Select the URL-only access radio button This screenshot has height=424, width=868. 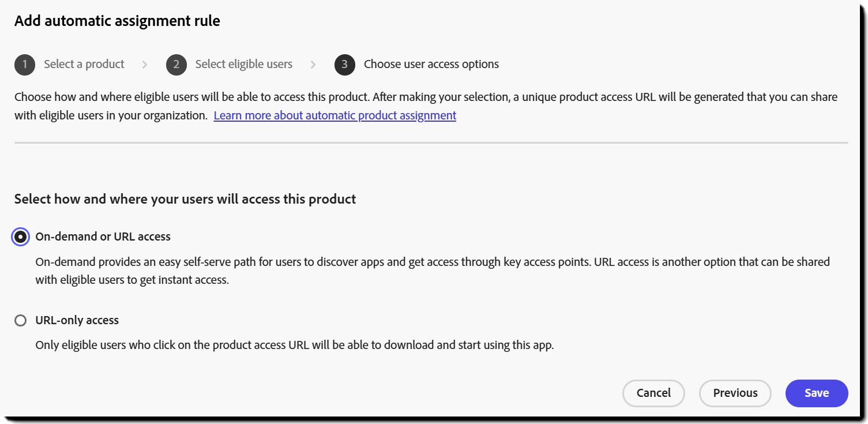coord(20,320)
